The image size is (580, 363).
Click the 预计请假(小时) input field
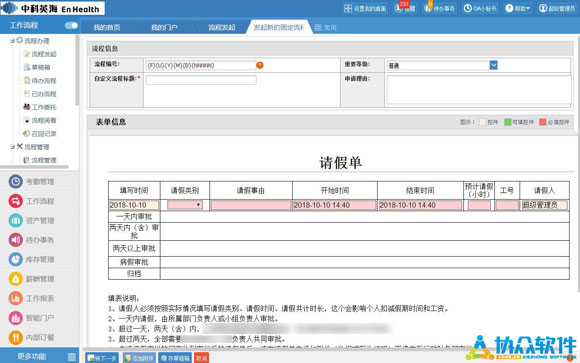click(x=479, y=205)
